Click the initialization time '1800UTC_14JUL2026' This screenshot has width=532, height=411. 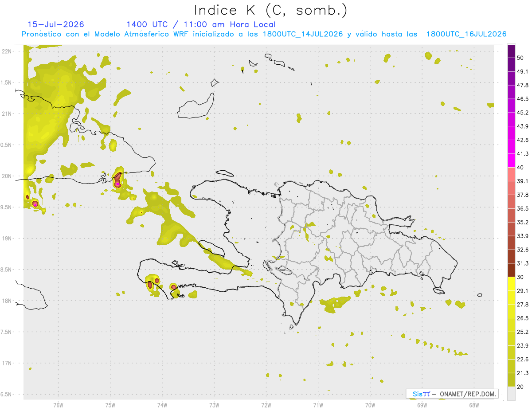(x=302, y=34)
